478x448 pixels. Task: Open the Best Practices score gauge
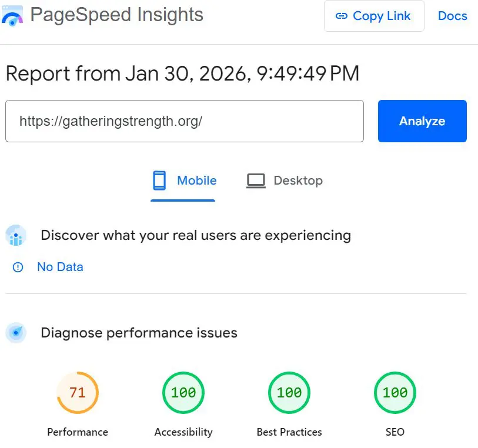point(289,393)
